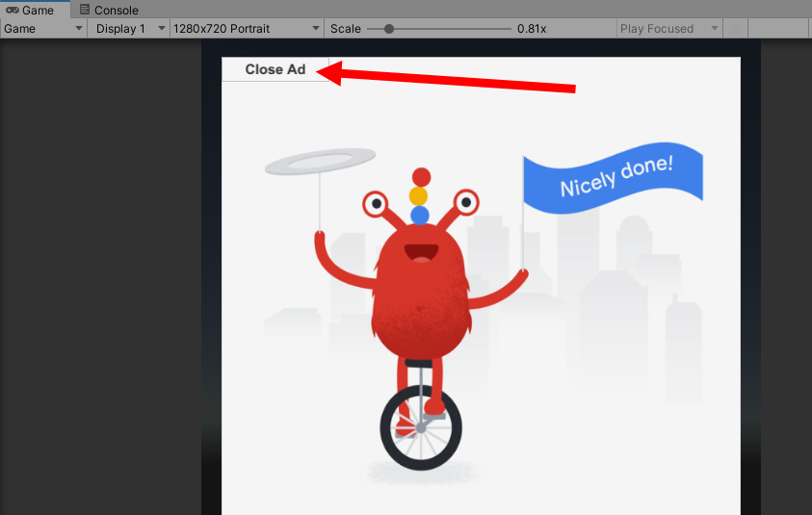Image resolution: width=812 pixels, height=515 pixels.
Task: Click the gamepad icon on Game tab
Action: 13,10
